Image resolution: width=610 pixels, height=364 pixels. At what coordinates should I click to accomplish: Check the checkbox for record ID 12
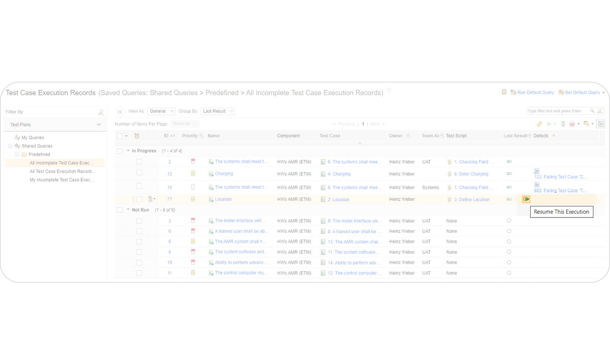click(139, 174)
